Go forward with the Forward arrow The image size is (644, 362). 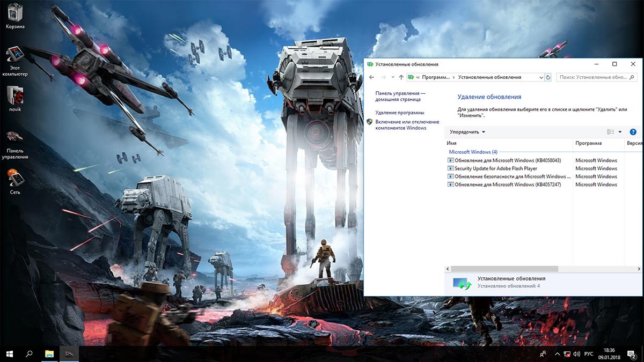click(x=383, y=77)
